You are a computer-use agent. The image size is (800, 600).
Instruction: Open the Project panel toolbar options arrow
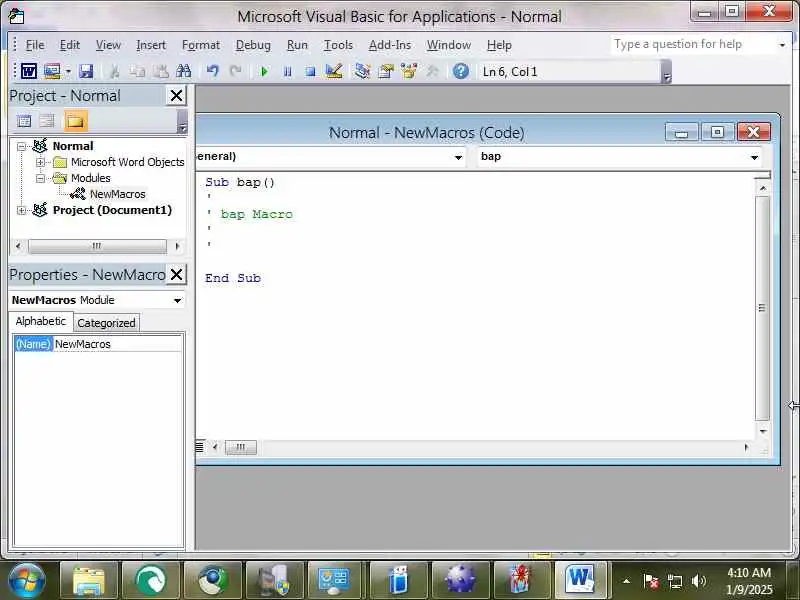183,121
